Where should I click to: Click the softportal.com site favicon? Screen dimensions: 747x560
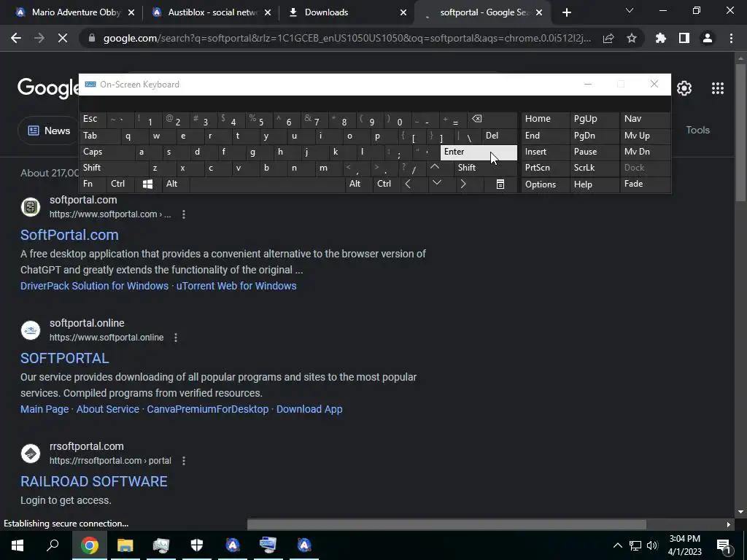pos(31,207)
